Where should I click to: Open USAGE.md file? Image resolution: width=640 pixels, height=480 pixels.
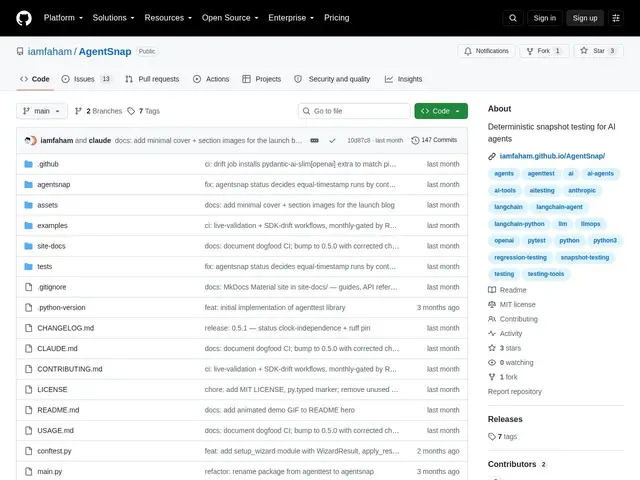pyautogui.click(x=56, y=431)
